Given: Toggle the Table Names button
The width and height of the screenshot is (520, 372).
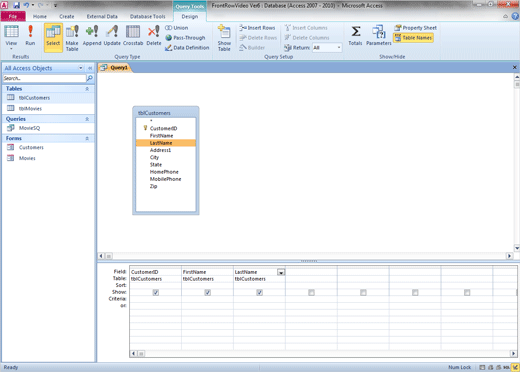Looking at the screenshot, I should [413, 38].
